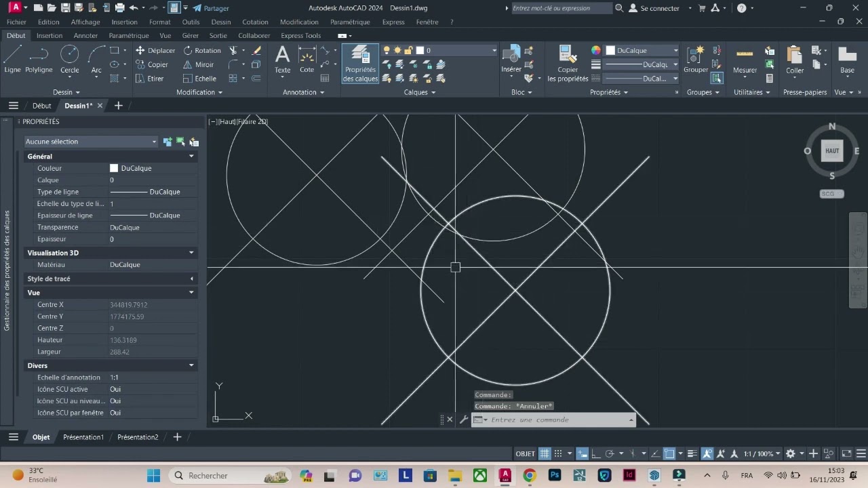Open Chrome from the Windows taskbar
The width and height of the screenshot is (868, 488).
click(x=530, y=475)
